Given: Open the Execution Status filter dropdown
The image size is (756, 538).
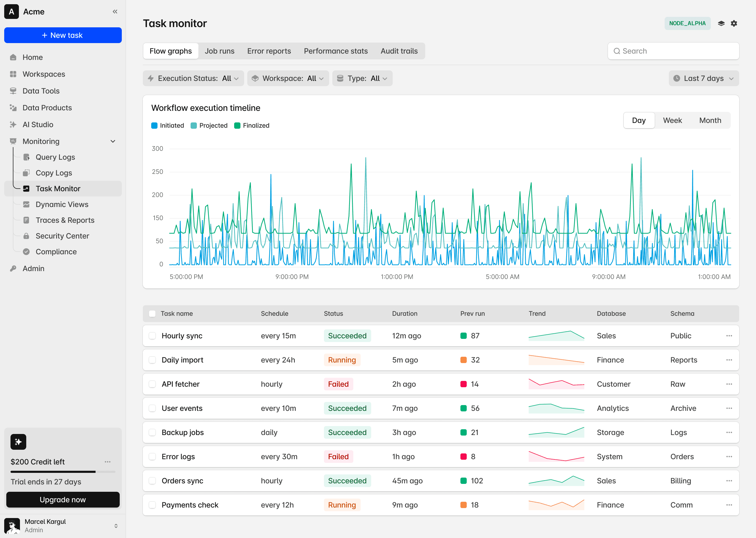Looking at the screenshot, I should [193, 78].
